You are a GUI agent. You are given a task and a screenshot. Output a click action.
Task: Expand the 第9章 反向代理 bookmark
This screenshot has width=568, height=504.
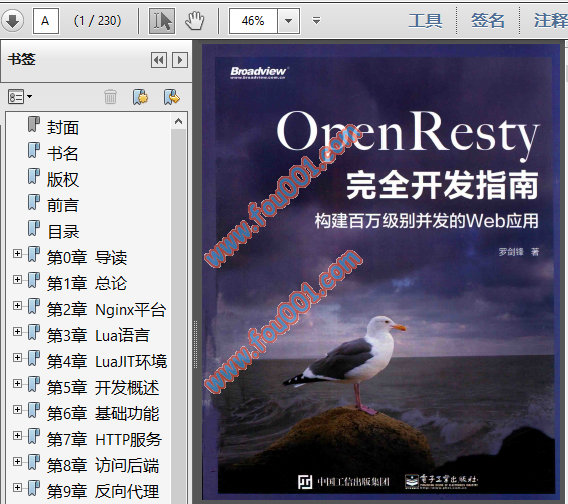17,487
